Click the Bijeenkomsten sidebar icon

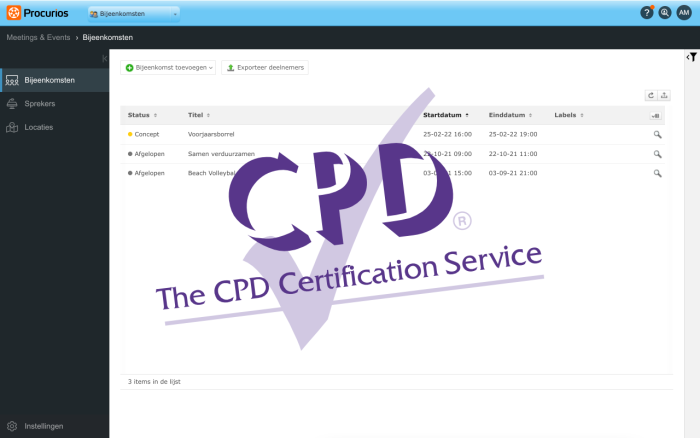pos(12,80)
